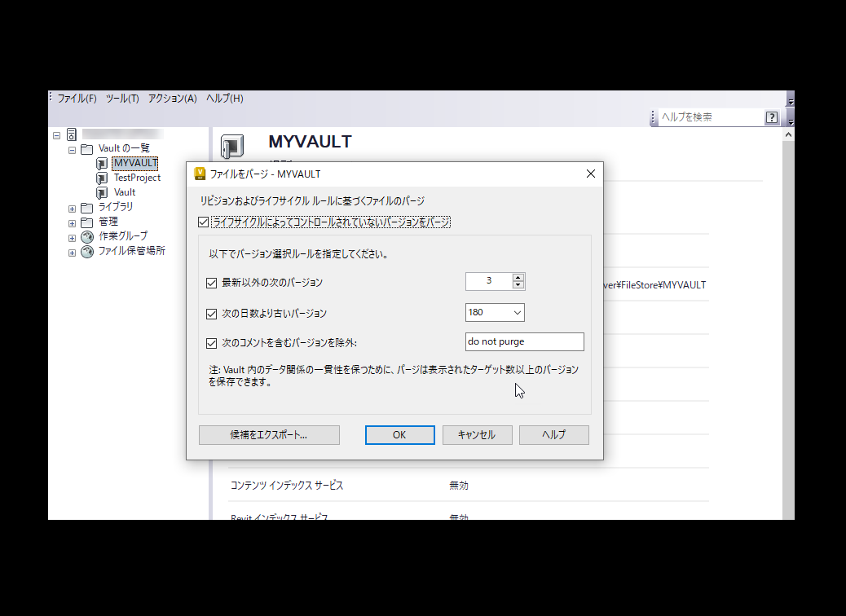The height and width of the screenshot is (616, 846).
Task: Toggle 次の日数より古いバージョン checkbox
Action: 212,314
